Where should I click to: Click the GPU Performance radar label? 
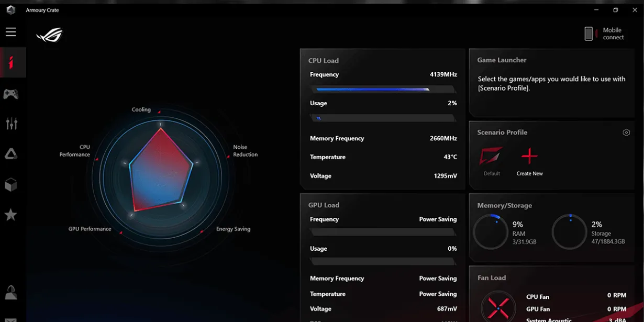pos(90,229)
